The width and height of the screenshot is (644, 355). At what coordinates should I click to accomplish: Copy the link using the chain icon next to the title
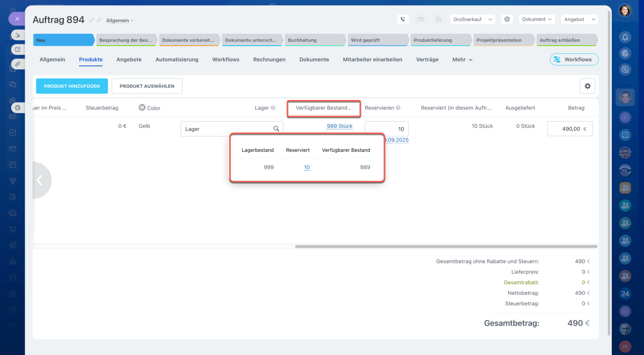99,21
